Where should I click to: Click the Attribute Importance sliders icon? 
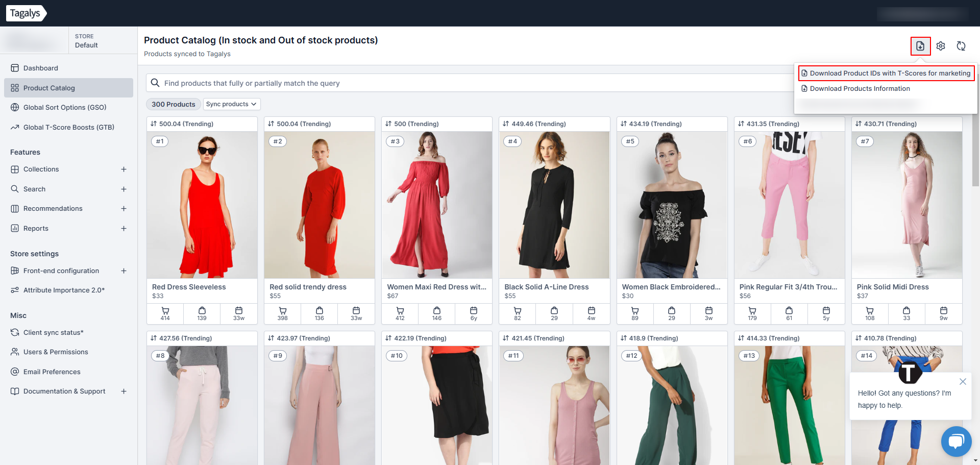click(x=15, y=290)
